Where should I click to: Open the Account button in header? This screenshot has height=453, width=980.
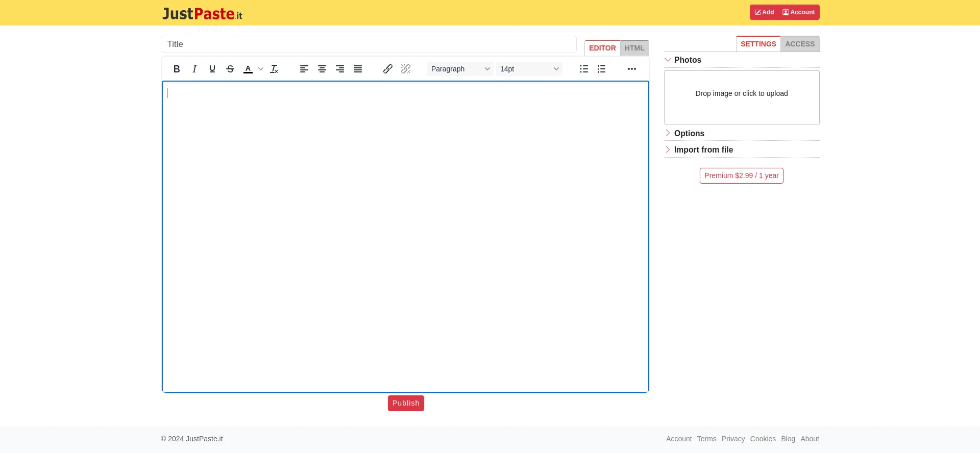pos(799,12)
